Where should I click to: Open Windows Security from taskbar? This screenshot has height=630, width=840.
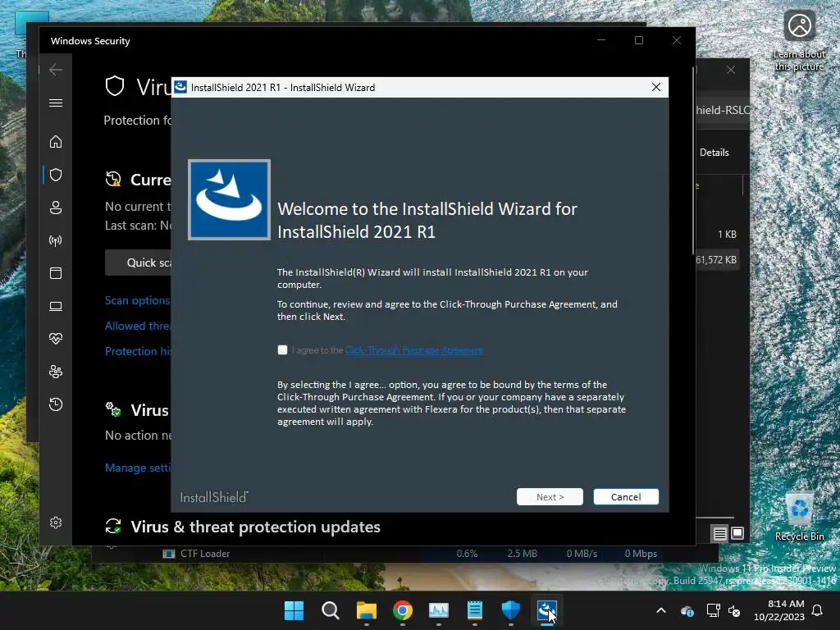click(511, 610)
